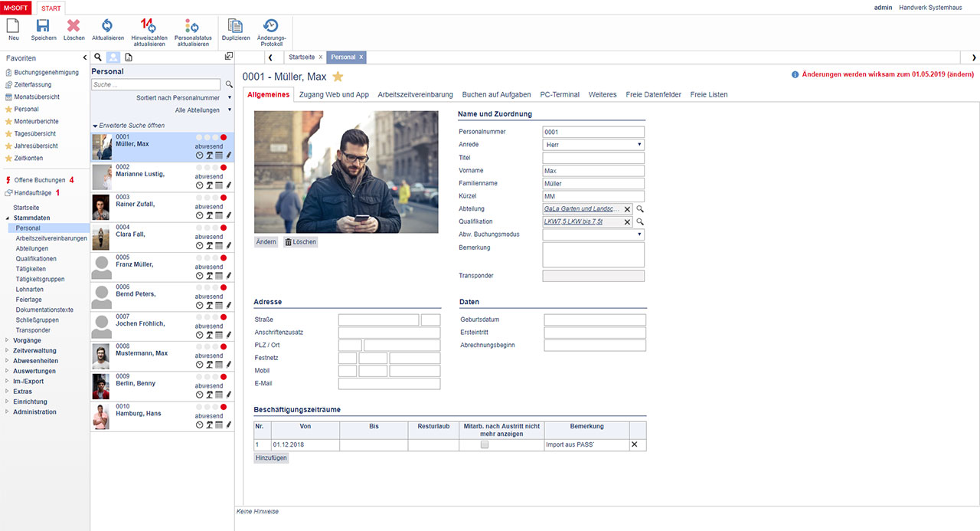Click Hinweiszahlen aktualisieren in toolbar
Image resolution: width=980 pixels, height=531 pixels.
pos(149,26)
